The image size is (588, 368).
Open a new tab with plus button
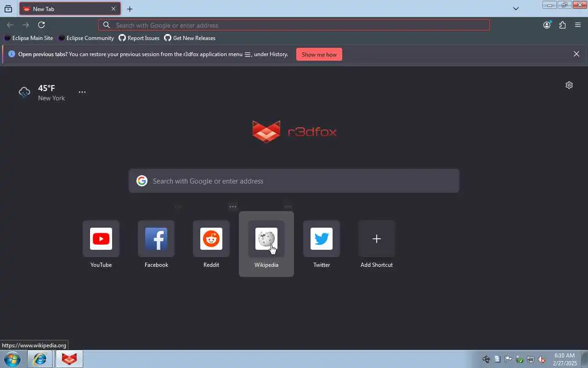click(130, 9)
